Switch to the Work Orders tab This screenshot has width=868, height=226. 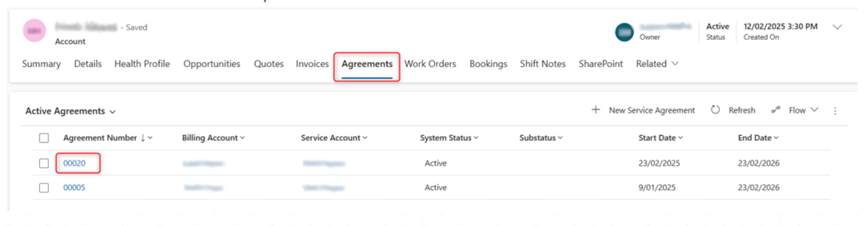[x=430, y=64]
